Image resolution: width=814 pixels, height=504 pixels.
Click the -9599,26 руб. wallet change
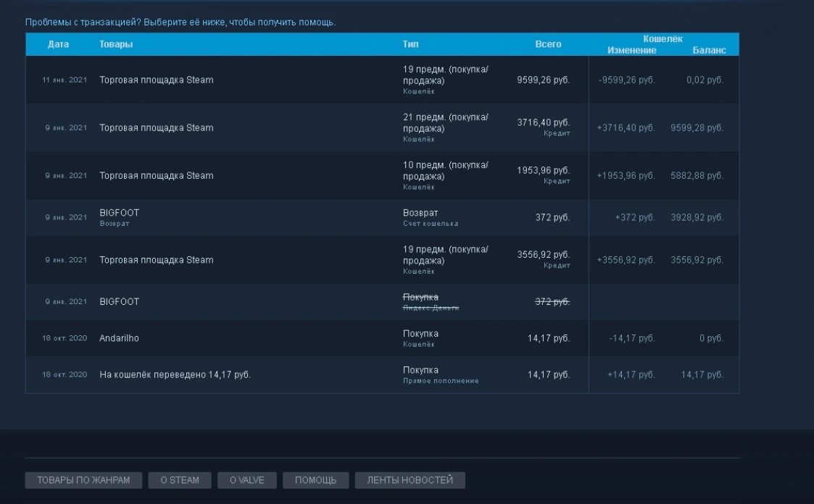point(626,80)
